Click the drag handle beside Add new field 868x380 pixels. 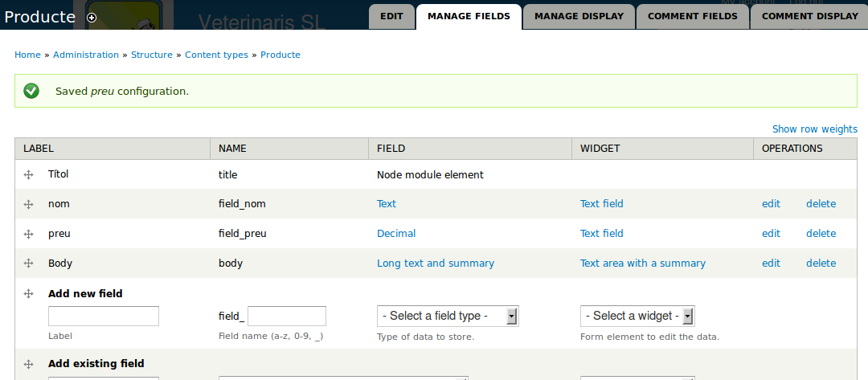point(29,294)
